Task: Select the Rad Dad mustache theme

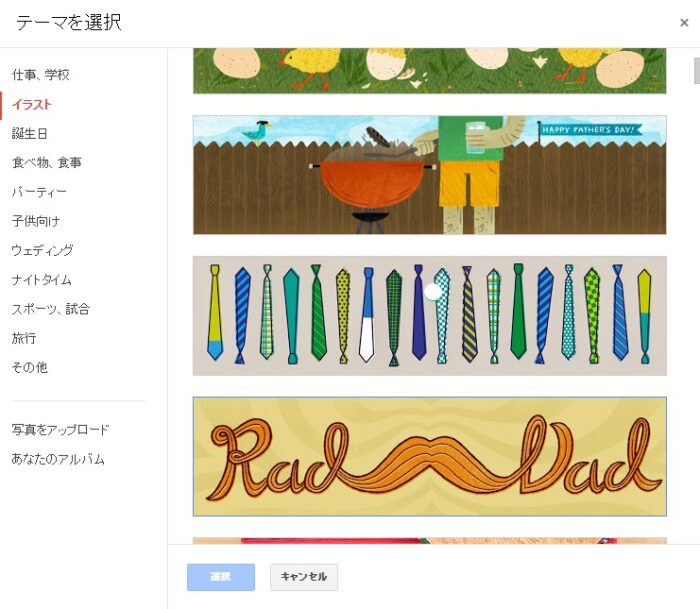Action: 429,456
